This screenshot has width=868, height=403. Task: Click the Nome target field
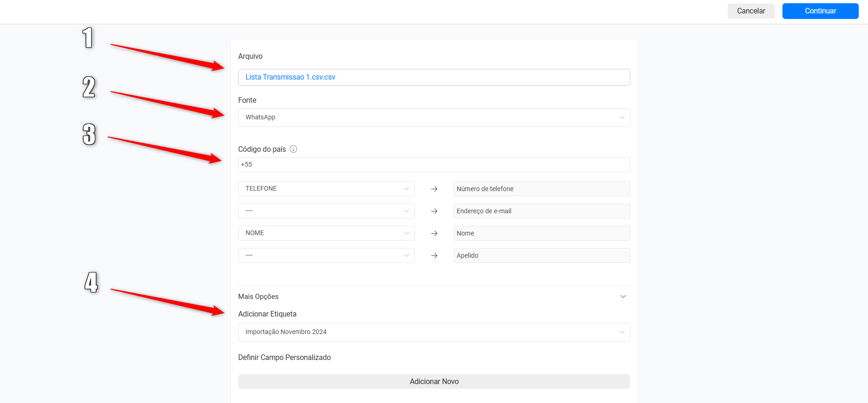542,233
